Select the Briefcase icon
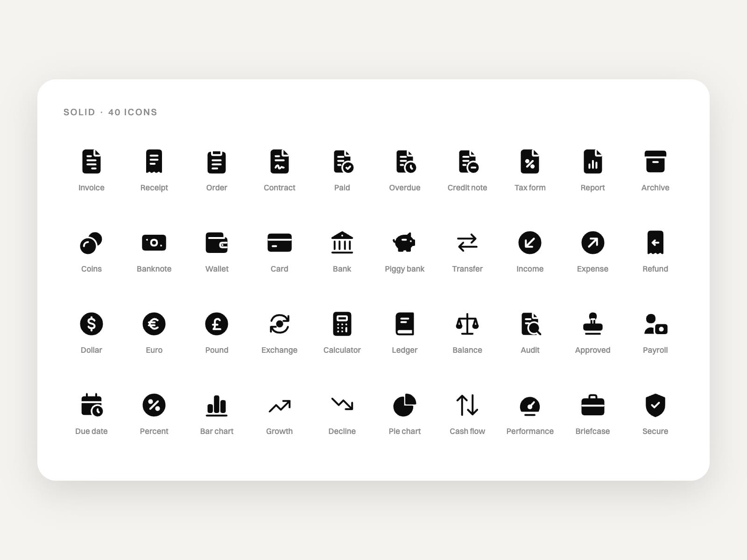Viewport: 747px width, 560px height. (x=593, y=405)
